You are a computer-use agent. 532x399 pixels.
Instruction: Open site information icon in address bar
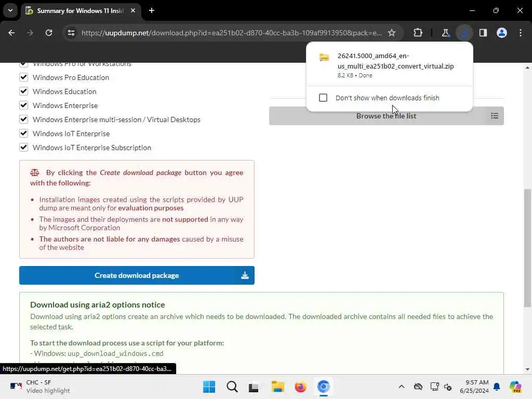(71, 33)
